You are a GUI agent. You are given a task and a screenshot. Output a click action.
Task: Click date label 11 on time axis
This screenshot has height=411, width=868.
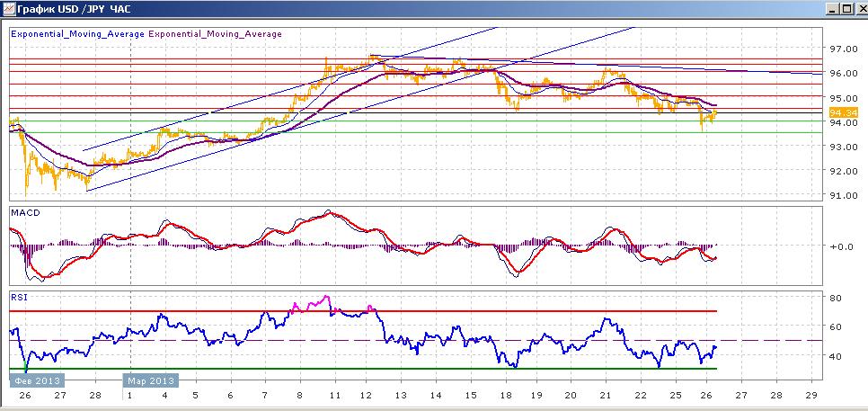(x=333, y=396)
